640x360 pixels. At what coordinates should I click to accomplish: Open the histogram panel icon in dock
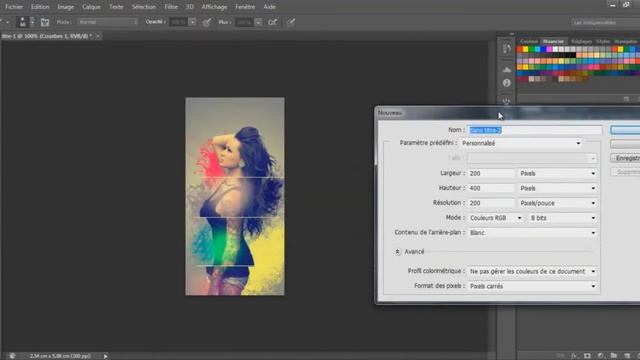point(507,69)
